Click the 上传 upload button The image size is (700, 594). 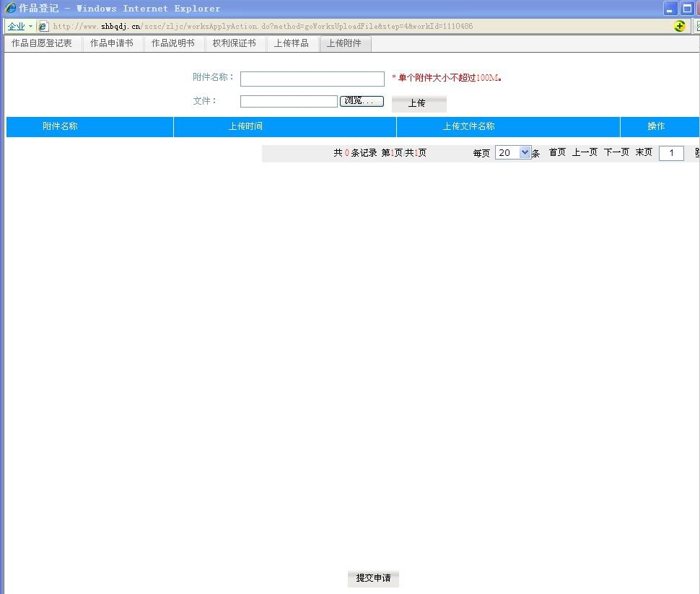(418, 103)
